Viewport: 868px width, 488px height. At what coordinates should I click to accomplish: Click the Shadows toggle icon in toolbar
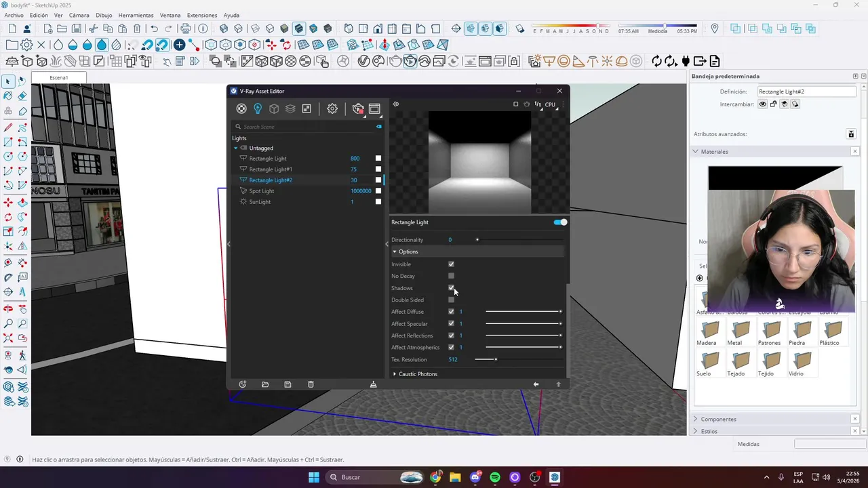[x=519, y=28]
